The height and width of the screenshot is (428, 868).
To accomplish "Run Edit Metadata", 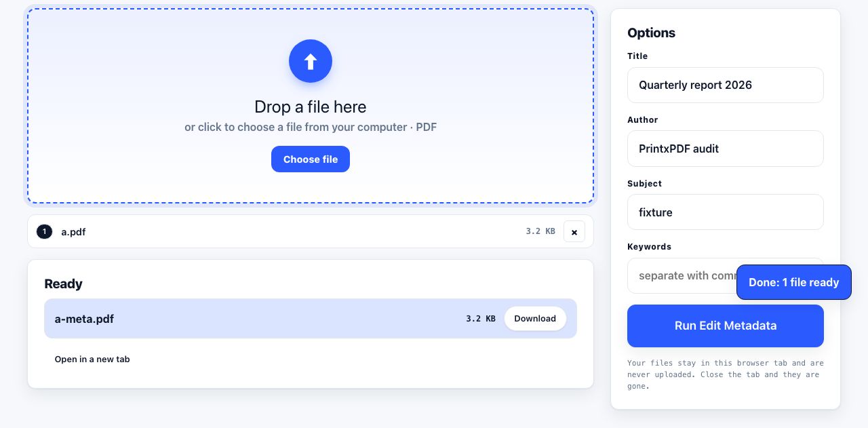I will tap(726, 326).
